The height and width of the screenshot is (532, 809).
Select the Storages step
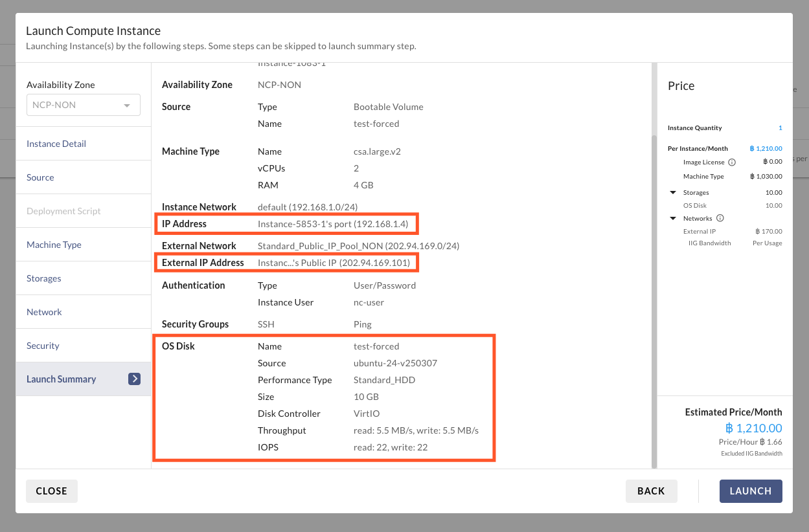(44, 278)
